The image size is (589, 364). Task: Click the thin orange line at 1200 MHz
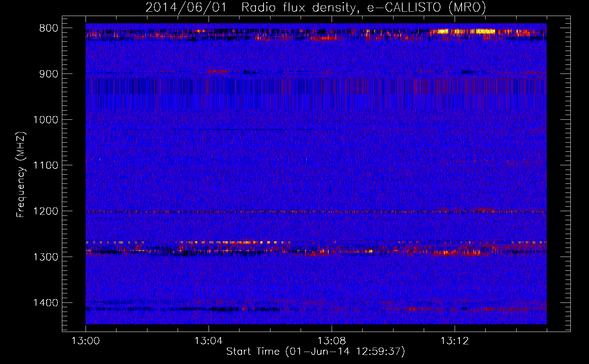pos(316,212)
